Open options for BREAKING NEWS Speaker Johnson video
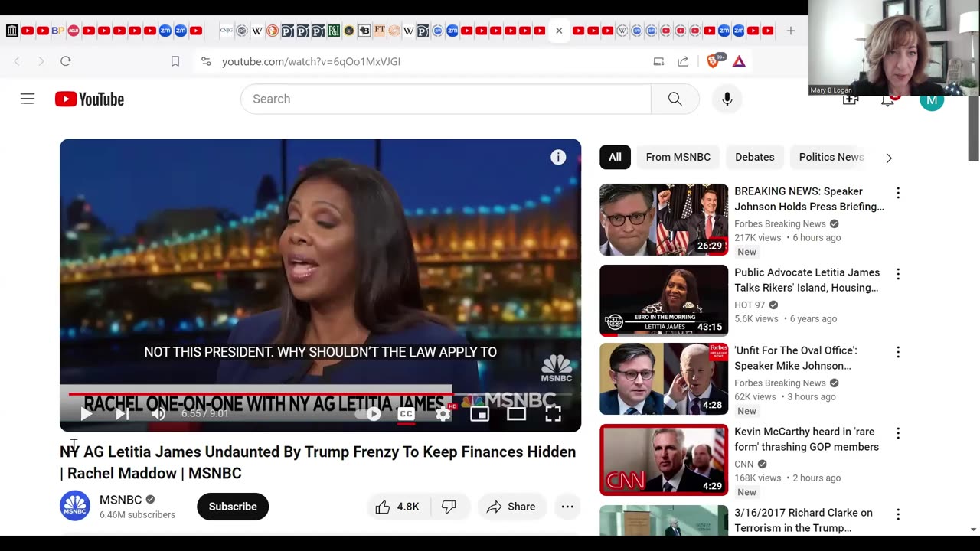This screenshot has width=980, height=551. coord(898,193)
